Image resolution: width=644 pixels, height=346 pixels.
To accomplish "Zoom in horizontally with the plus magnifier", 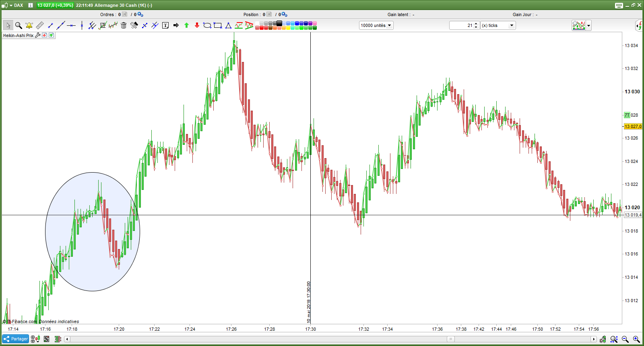I will 636,339.
